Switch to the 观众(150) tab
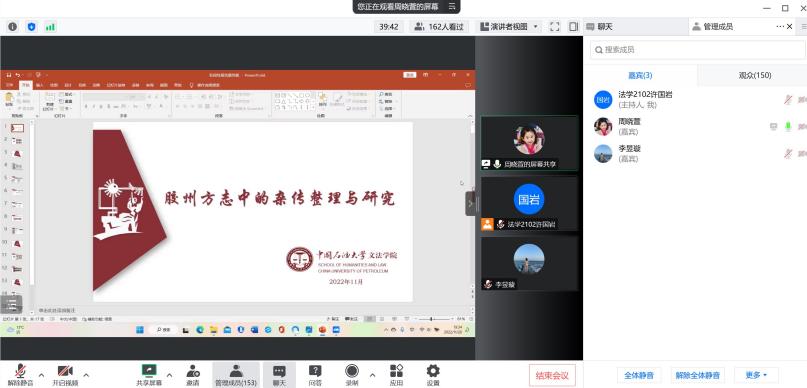Image resolution: width=807 pixels, height=388 pixels. click(755, 76)
